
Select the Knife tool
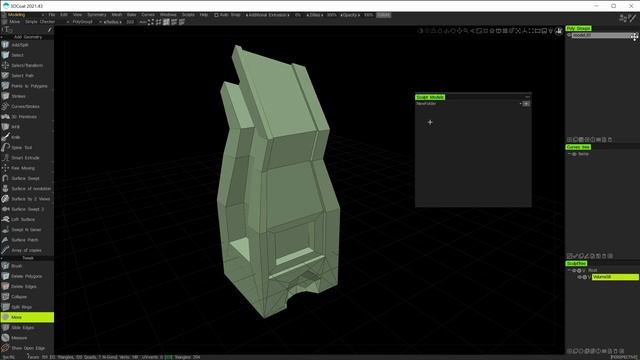(27, 137)
